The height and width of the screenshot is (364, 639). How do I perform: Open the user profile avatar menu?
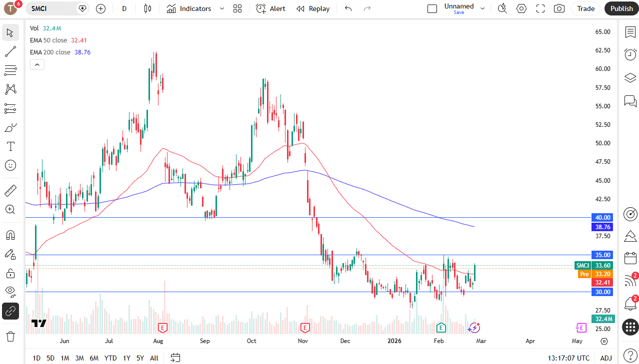click(11, 8)
